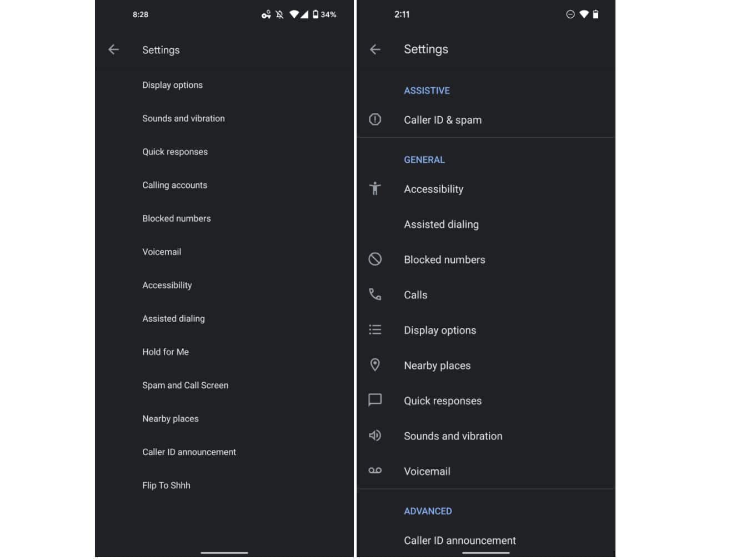Screen dimensions: 731x560
Task: Tap the back arrow in left Settings screen
Action: [x=113, y=50]
